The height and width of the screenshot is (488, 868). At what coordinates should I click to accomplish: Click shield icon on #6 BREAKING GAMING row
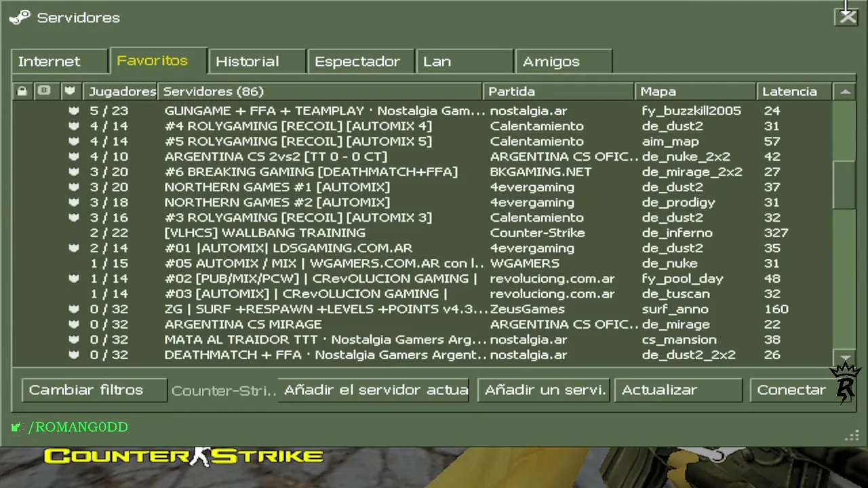point(73,171)
